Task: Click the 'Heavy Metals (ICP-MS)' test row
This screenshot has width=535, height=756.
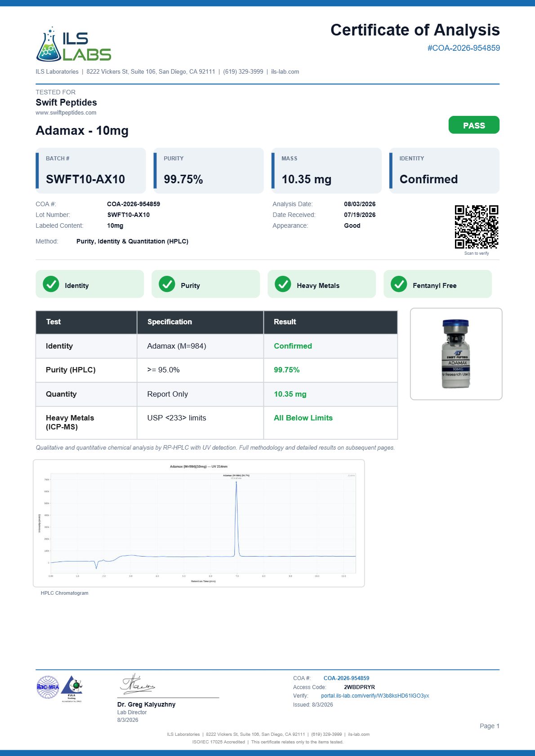Action: coord(217,423)
